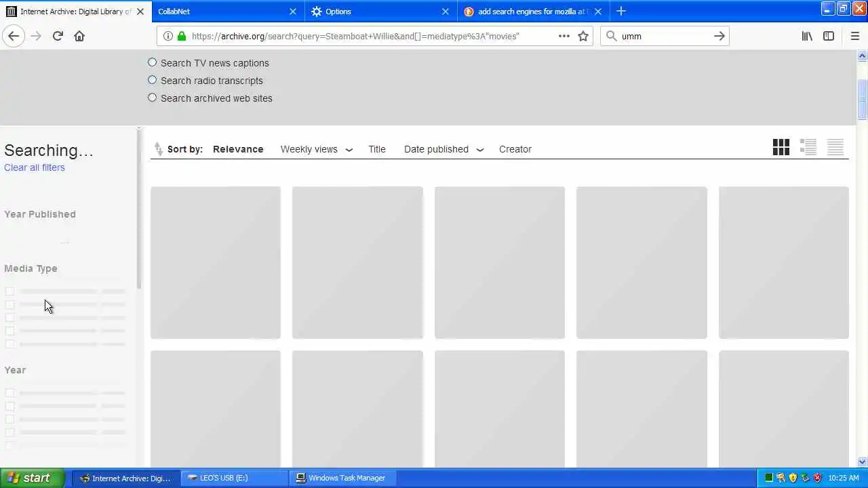Click the taskbar clock showing 10:25 AM
Viewport: 868px width, 488px height.
pyautogui.click(x=844, y=478)
